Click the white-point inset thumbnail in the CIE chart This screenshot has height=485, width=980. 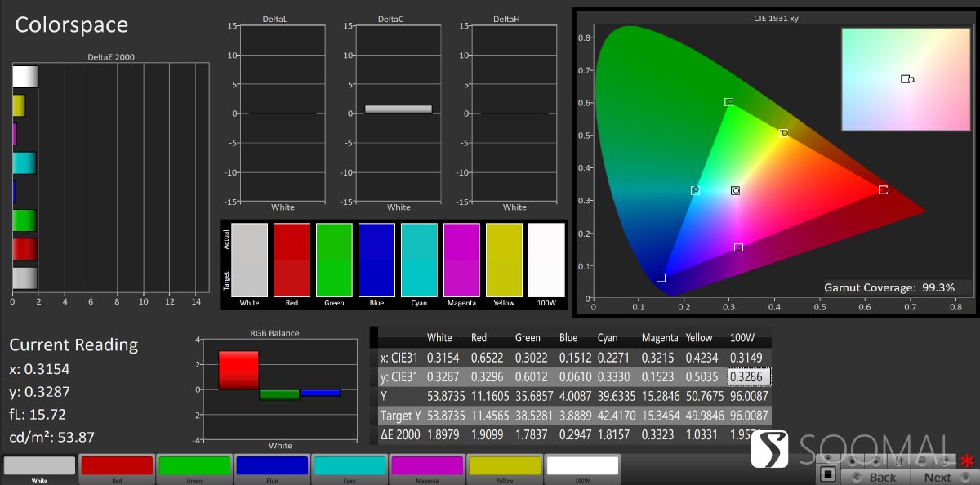click(906, 79)
